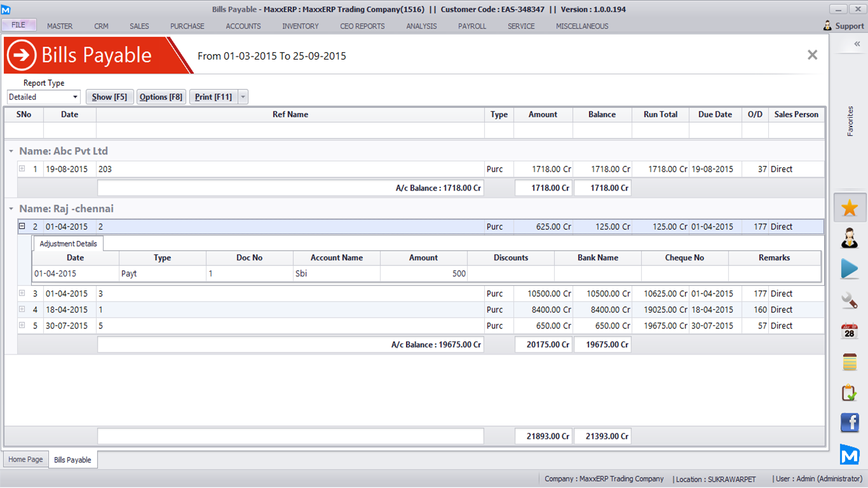Click the Options [F8] button
The width and height of the screenshot is (868, 488).
coord(161,97)
